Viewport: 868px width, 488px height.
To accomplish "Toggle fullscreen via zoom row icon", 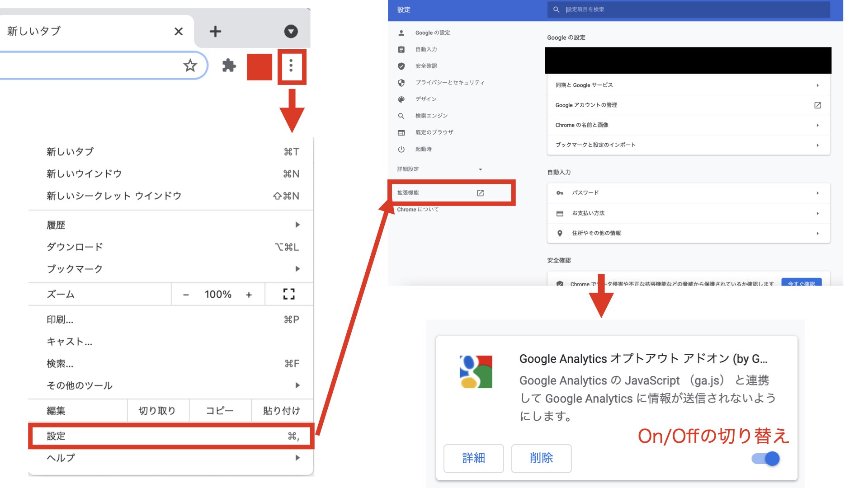I will [x=289, y=294].
